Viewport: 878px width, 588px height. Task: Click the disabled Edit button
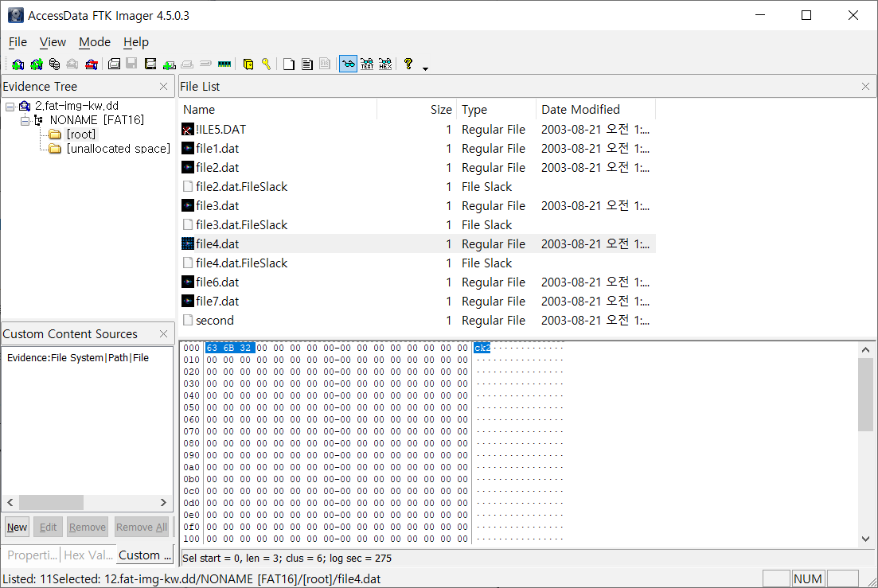pyautogui.click(x=48, y=527)
